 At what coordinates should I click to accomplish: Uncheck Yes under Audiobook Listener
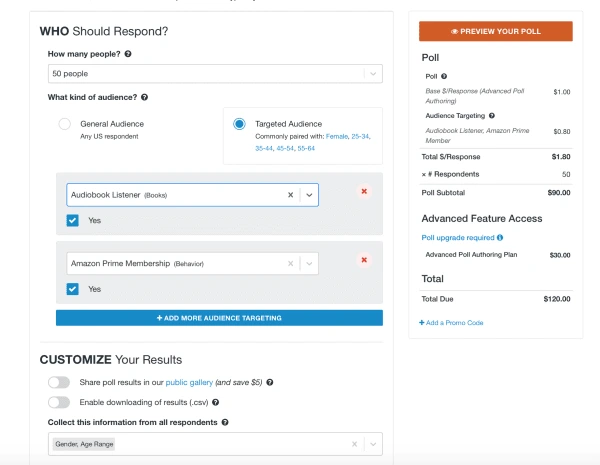pos(73,220)
